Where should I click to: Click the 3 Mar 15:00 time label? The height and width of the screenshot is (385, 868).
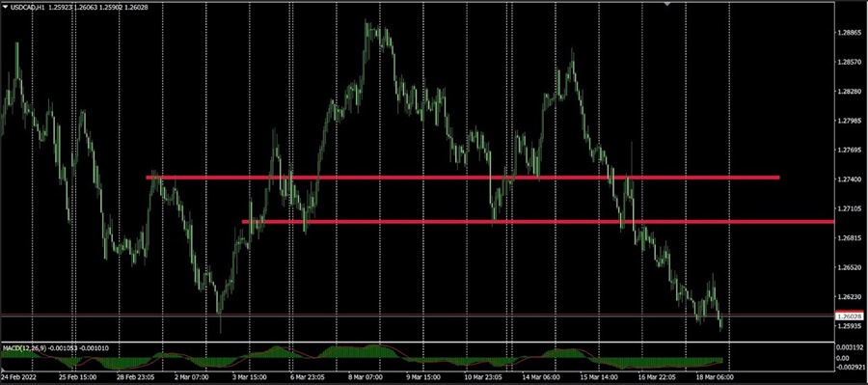(250, 376)
